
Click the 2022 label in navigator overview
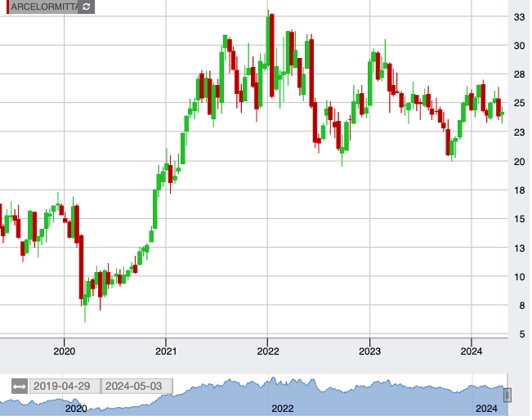pos(282,409)
